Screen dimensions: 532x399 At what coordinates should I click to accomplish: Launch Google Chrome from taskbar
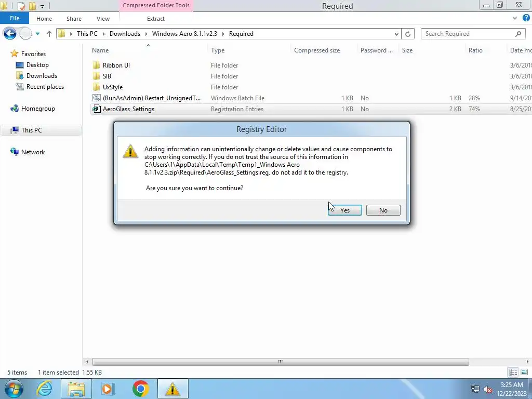(140, 389)
